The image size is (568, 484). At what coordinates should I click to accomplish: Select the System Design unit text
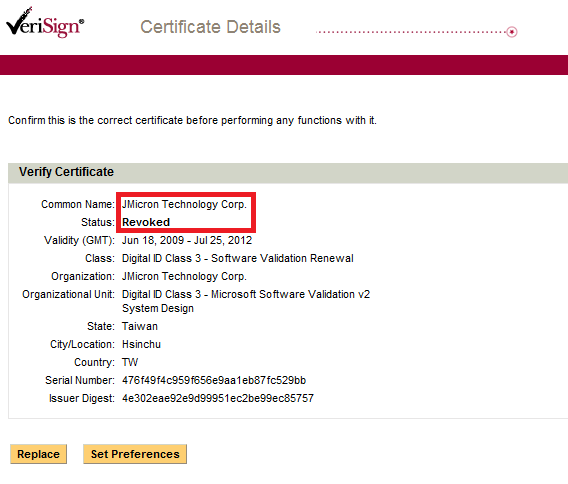pos(158,308)
